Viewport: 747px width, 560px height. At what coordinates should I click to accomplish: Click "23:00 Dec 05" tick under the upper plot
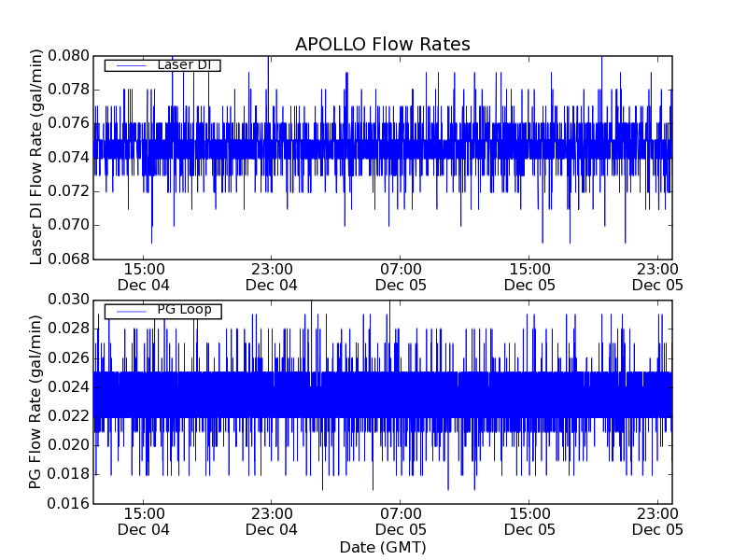[658, 276]
